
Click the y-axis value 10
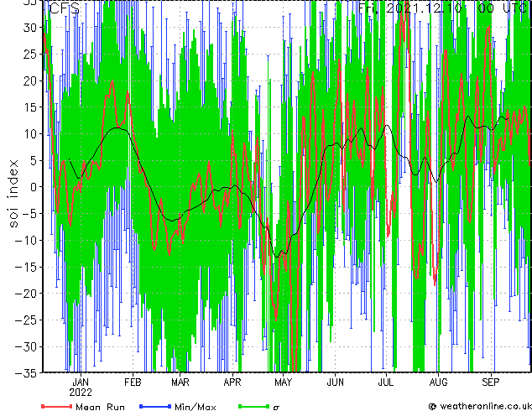coord(30,134)
